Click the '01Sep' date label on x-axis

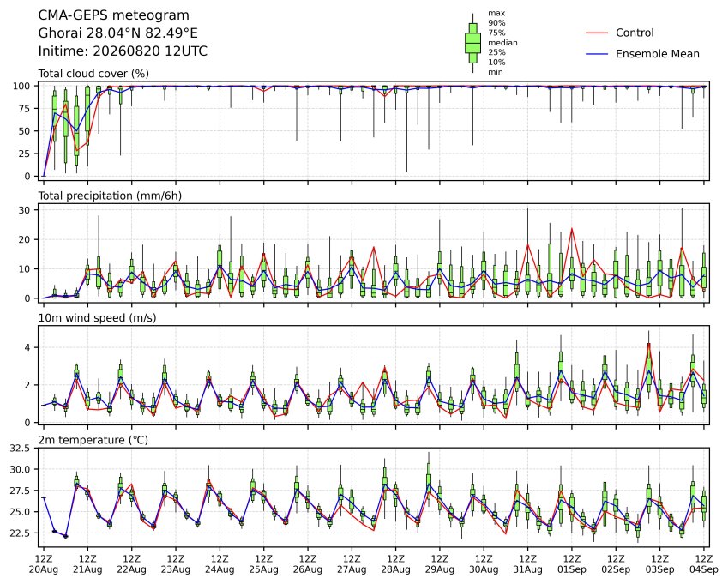[x=572, y=569]
